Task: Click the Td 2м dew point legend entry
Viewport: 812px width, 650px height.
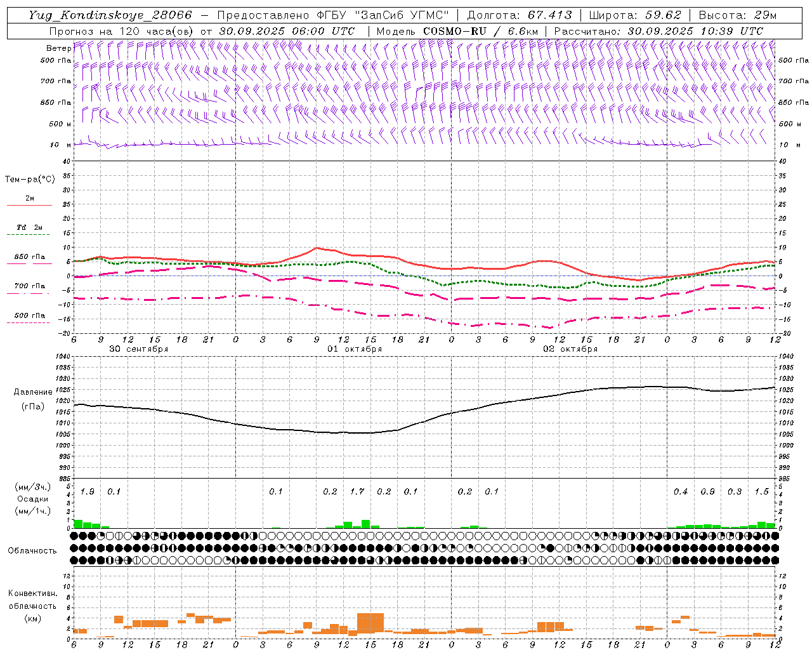Action: pyautogui.click(x=30, y=227)
